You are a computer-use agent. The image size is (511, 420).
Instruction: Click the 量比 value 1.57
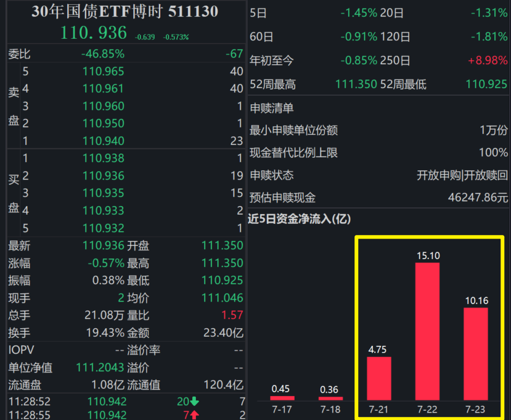(x=232, y=315)
